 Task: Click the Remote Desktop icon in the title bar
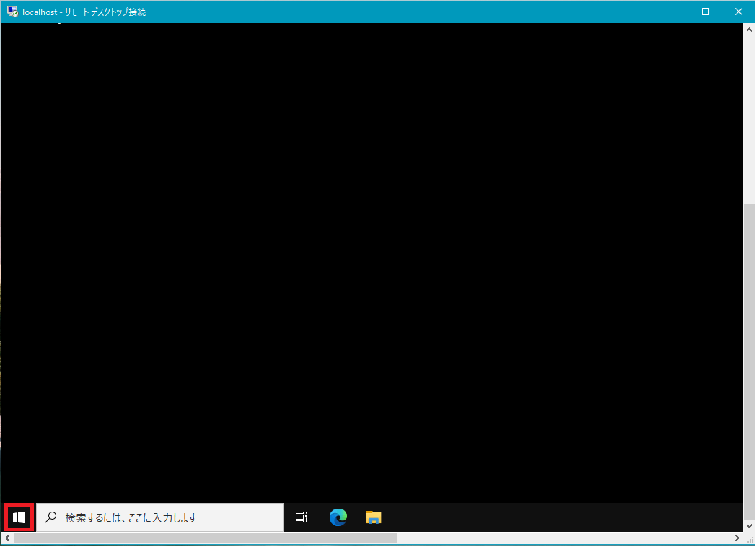pyautogui.click(x=12, y=12)
